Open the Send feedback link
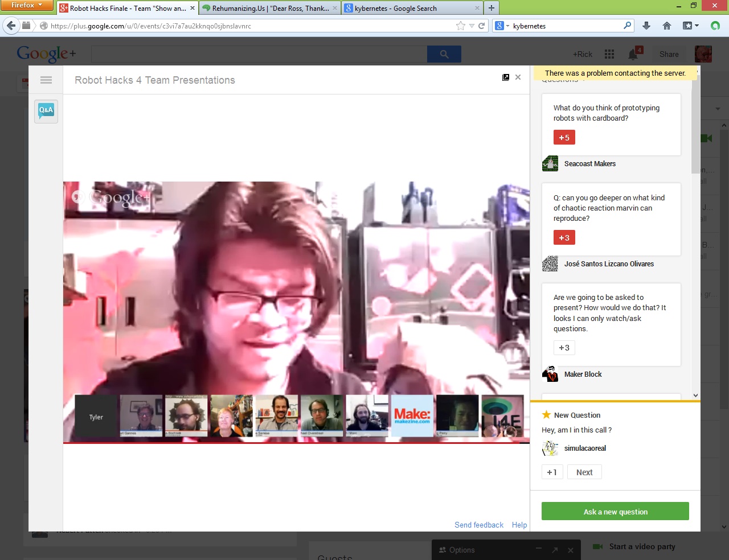Screen dimensions: 729x560 coord(478,525)
